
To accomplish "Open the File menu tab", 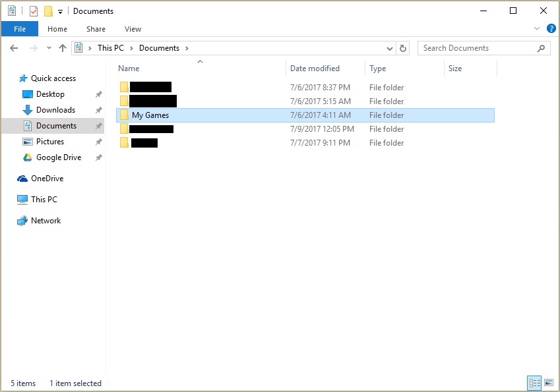I will (20, 29).
